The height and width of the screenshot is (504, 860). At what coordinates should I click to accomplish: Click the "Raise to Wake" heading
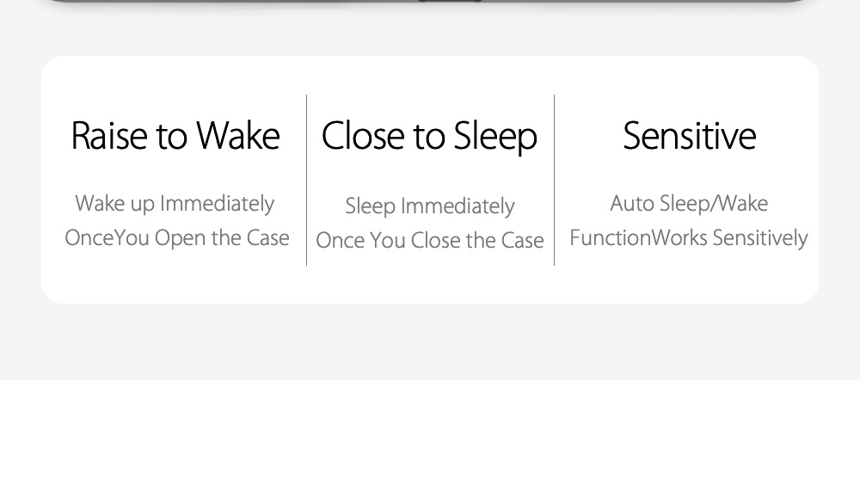(x=175, y=136)
